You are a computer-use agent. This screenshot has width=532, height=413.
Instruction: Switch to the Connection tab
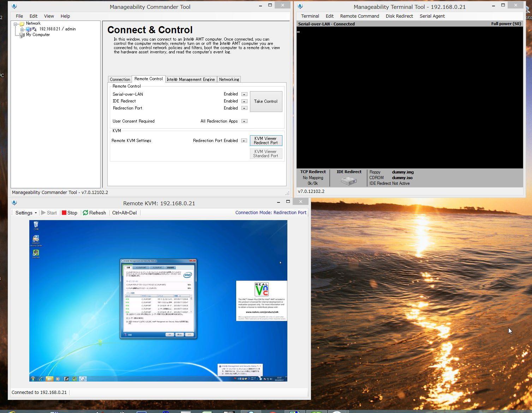[x=120, y=79]
